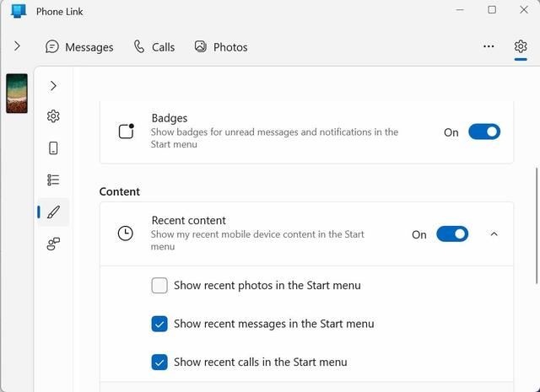
Task: Open the device settings phone icon
Action: tap(53, 148)
